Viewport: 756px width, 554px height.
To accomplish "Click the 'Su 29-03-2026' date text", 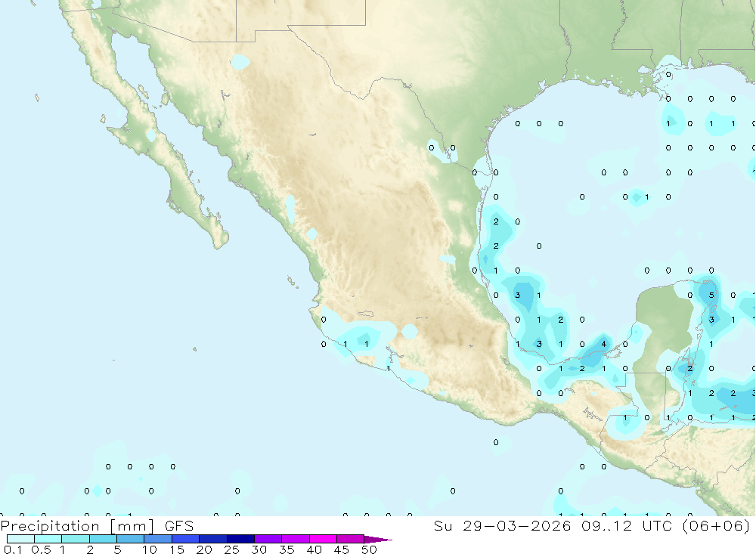I will 502,525.
